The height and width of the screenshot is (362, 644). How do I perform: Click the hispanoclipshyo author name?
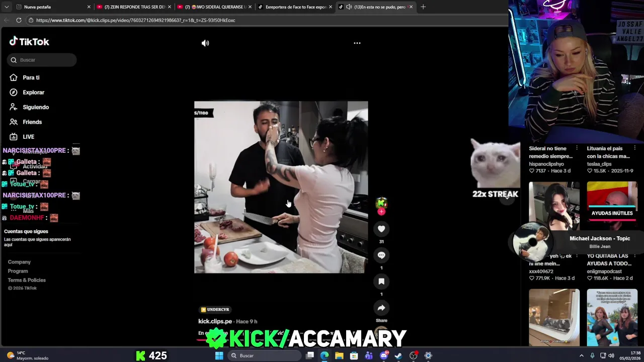pos(546,164)
